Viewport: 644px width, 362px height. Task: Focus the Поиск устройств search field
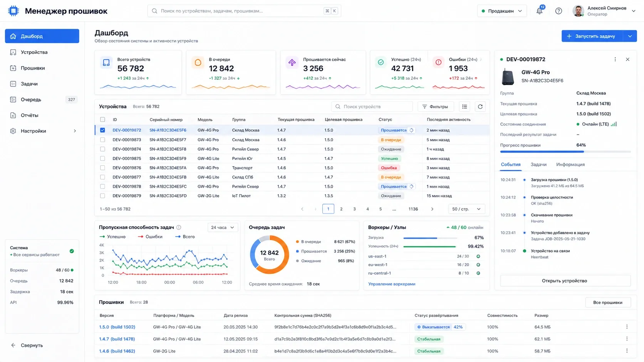pyautogui.click(x=372, y=107)
